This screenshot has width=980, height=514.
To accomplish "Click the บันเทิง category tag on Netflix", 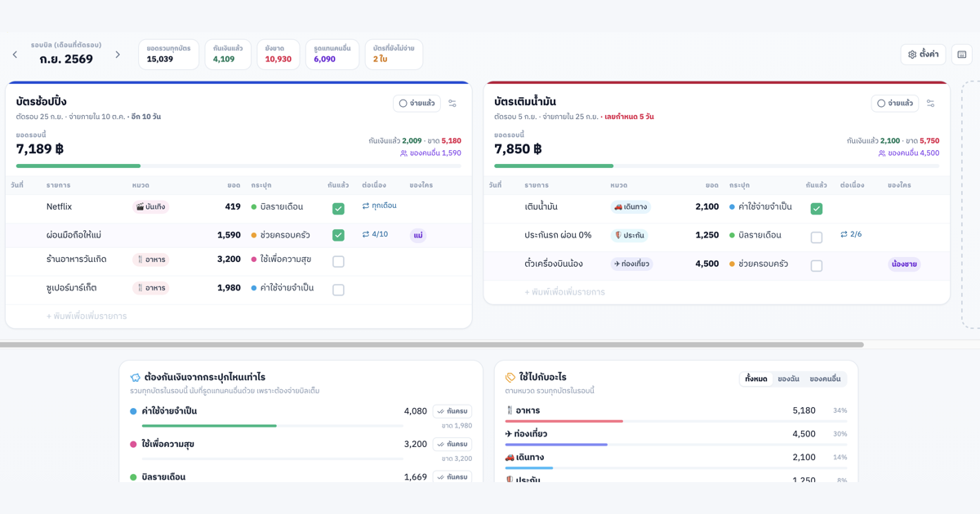I will [151, 207].
